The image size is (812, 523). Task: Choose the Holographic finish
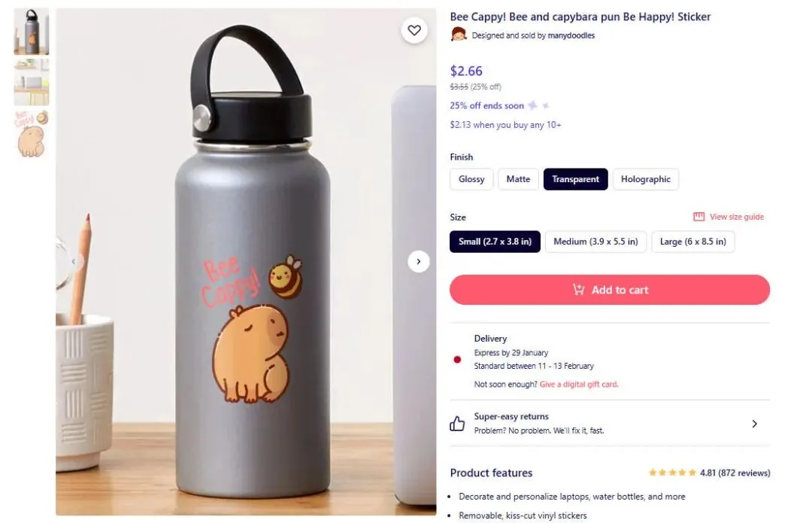[x=645, y=179]
